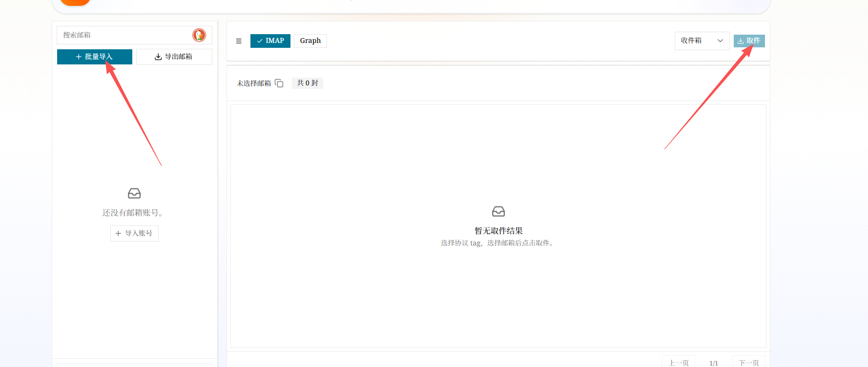Click the inbox tray icon in the account list

click(134, 194)
